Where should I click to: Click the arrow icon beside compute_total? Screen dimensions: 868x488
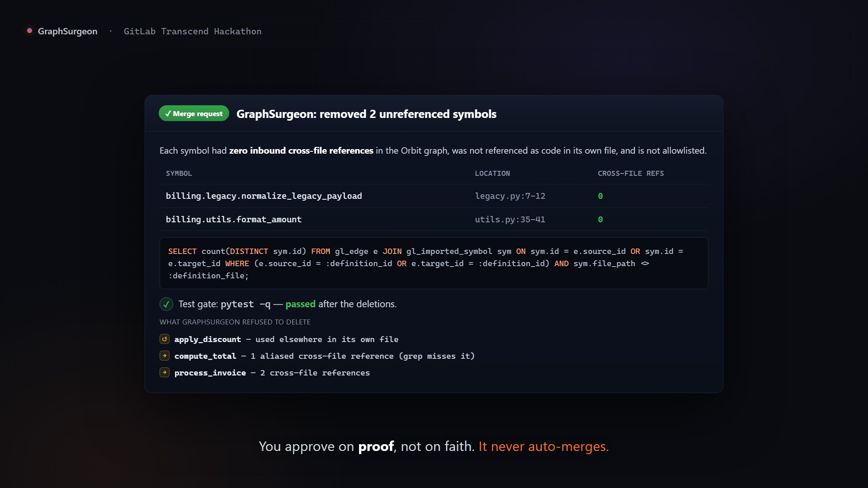coord(165,356)
